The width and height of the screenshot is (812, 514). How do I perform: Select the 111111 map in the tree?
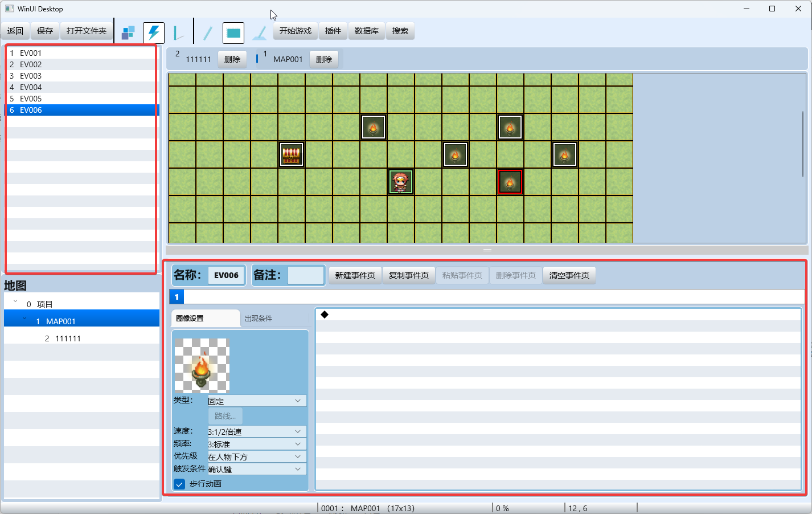tap(81, 338)
